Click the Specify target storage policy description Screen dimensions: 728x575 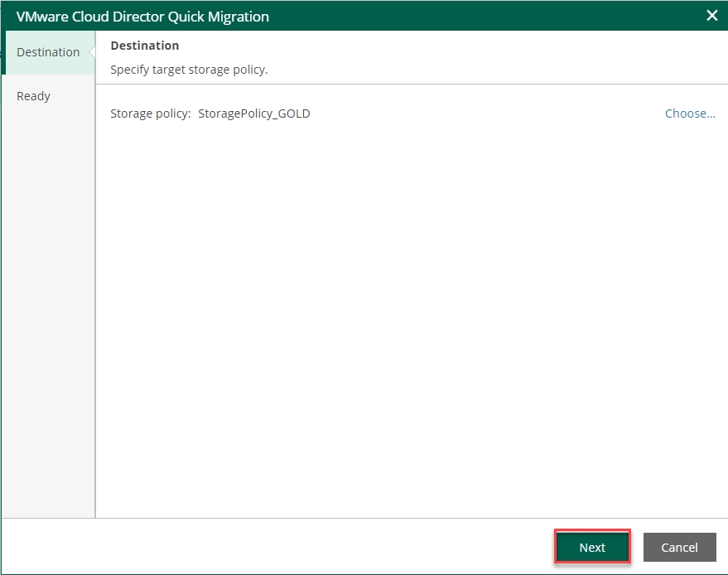pyautogui.click(x=189, y=70)
